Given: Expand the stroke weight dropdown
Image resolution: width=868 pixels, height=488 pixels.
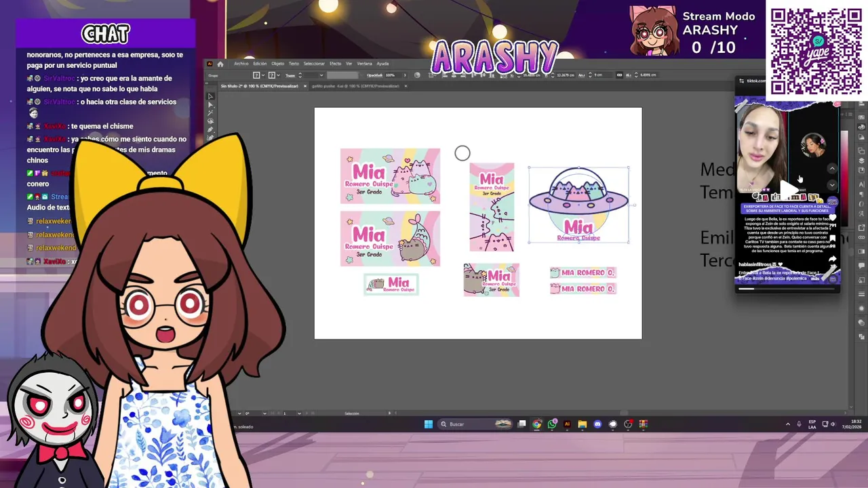Looking at the screenshot, I should (x=321, y=75).
